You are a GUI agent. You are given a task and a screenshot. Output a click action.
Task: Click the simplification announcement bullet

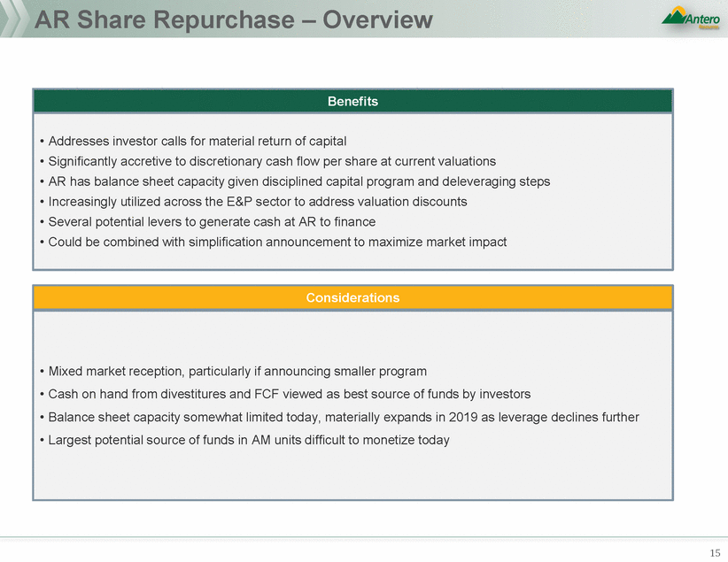point(274,242)
